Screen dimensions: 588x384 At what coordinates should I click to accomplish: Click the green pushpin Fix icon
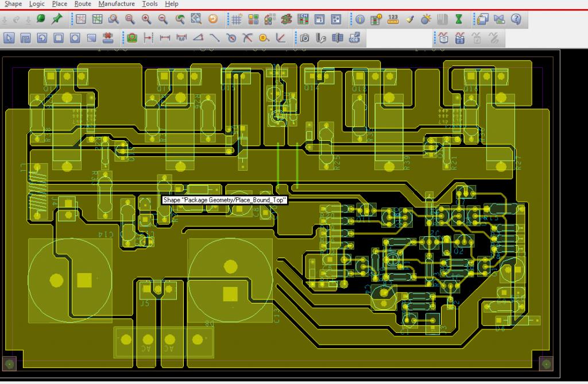click(57, 19)
